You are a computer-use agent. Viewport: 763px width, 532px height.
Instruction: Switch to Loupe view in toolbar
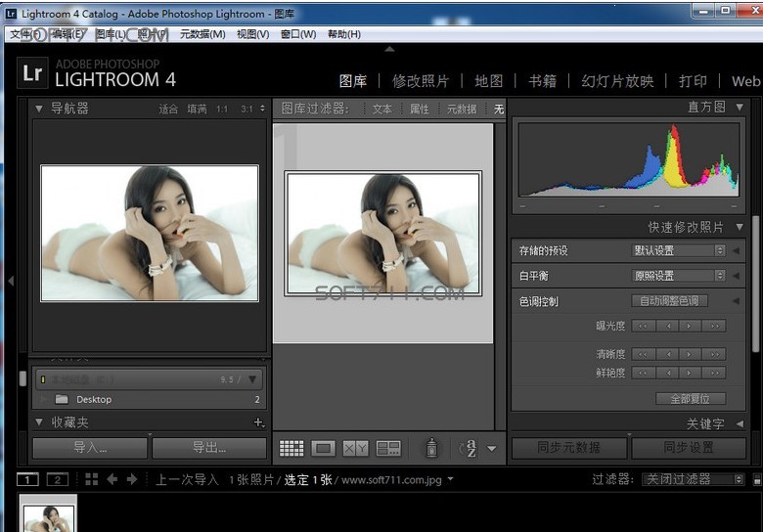coord(323,448)
